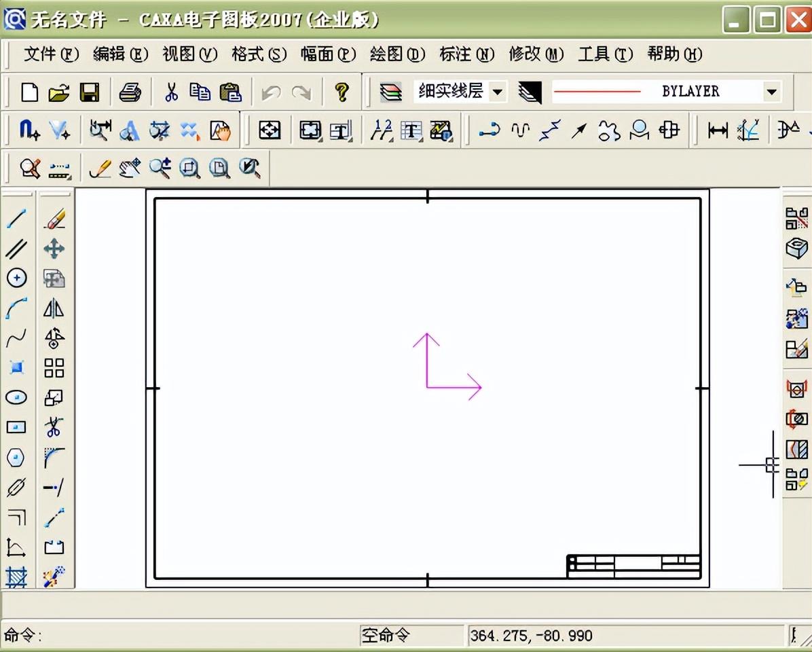The image size is (812, 652).
Task: Click the arrow leader tool icon
Action: pos(579,130)
